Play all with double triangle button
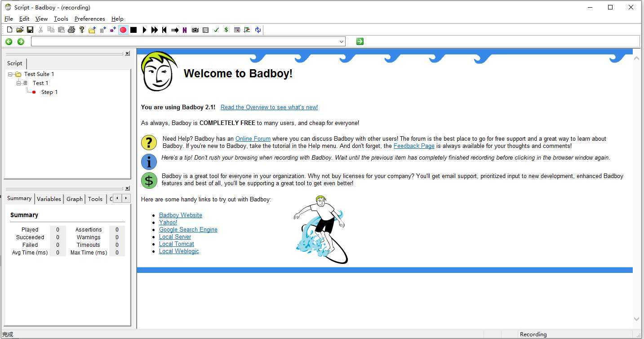This screenshot has width=644, height=339. click(155, 30)
